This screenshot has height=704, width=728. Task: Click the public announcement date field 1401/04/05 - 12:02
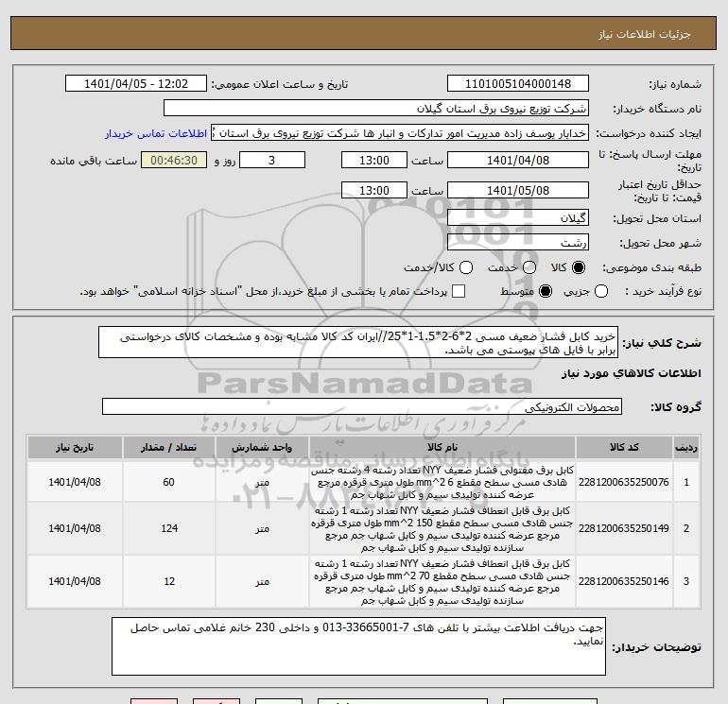coord(135,83)
